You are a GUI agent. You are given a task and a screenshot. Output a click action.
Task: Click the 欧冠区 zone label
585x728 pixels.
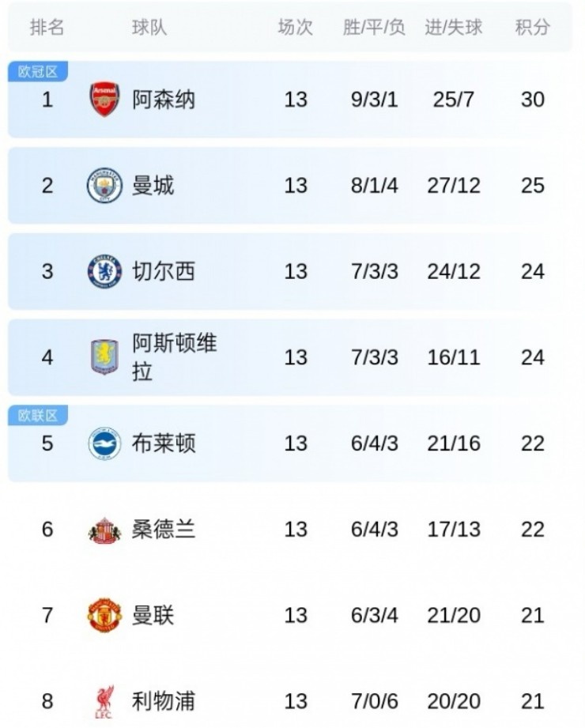[x=38, y=72]
